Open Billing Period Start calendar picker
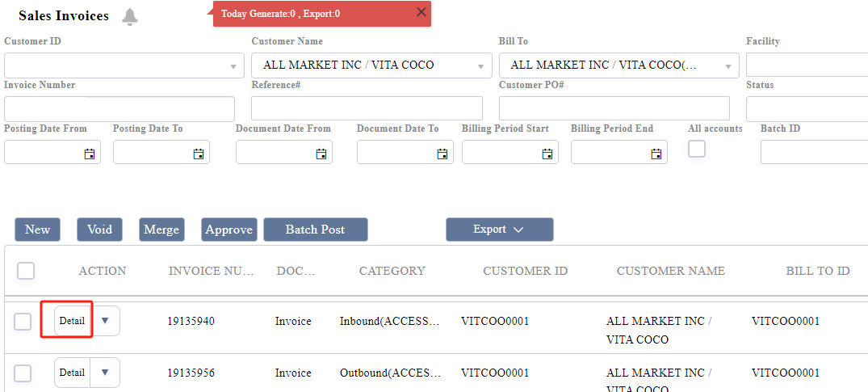This screenshot has height=392, width=868. [547, 154]
